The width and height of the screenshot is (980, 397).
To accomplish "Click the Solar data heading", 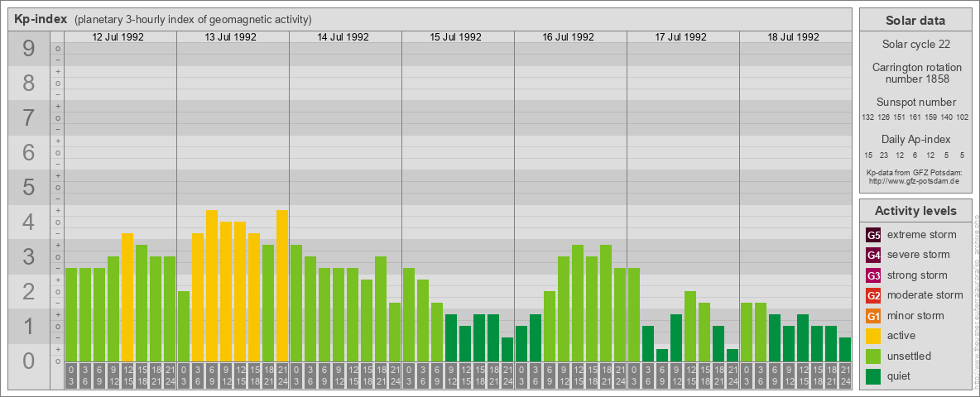I will click(x=915, y=21).
